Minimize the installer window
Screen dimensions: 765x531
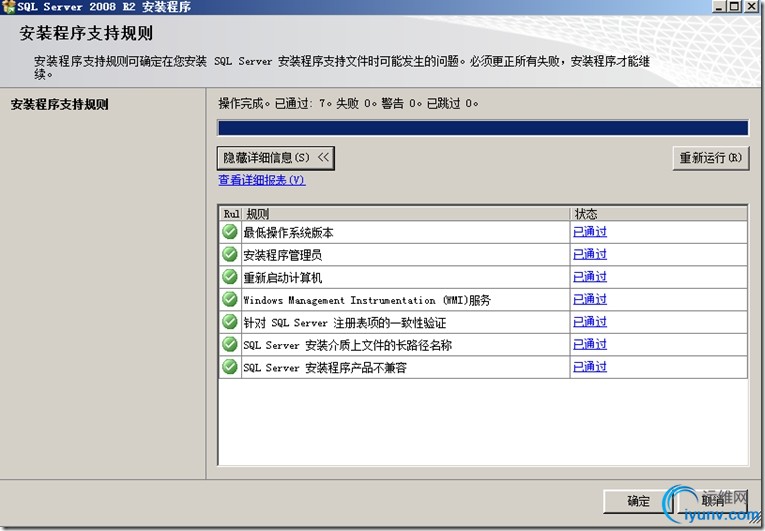click(x=719, y=6)
